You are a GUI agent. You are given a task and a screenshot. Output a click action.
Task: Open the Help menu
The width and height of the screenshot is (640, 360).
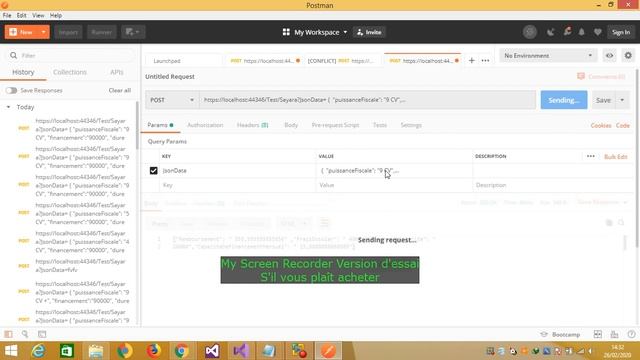56,16
